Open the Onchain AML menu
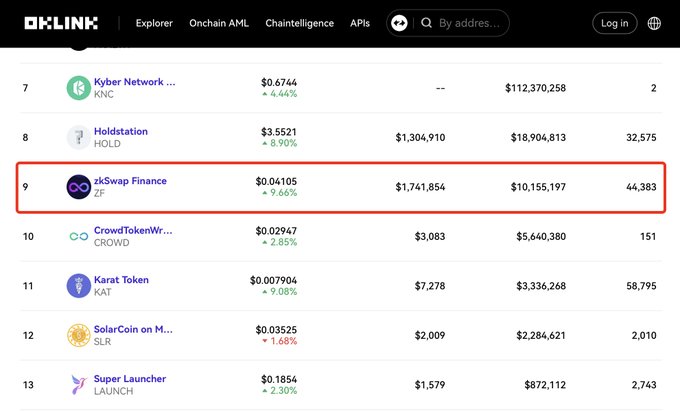Viewport: 680px width, 411px height. (x=219, y=23)
